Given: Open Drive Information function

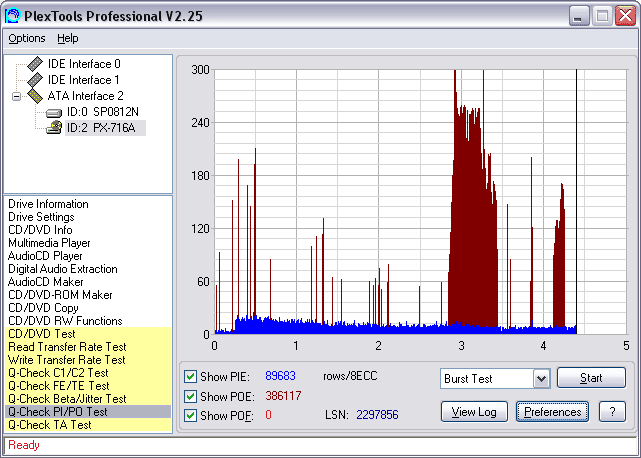Looking at the screenshot, I should pos(48,204).
